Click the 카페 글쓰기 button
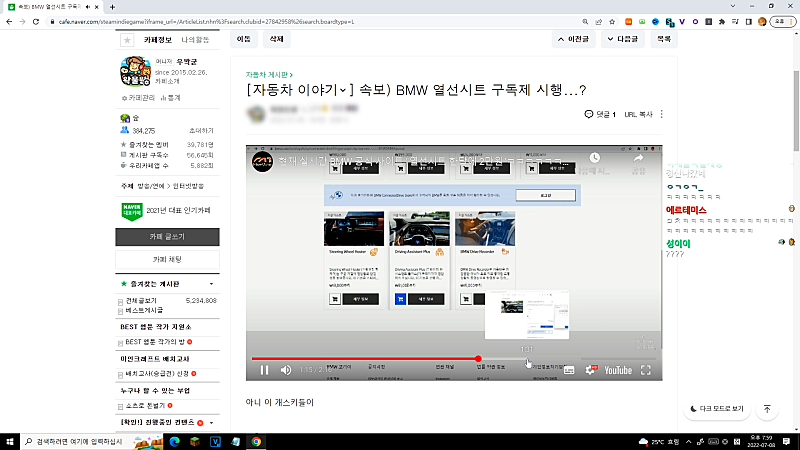800x450 pixels. 167,237
